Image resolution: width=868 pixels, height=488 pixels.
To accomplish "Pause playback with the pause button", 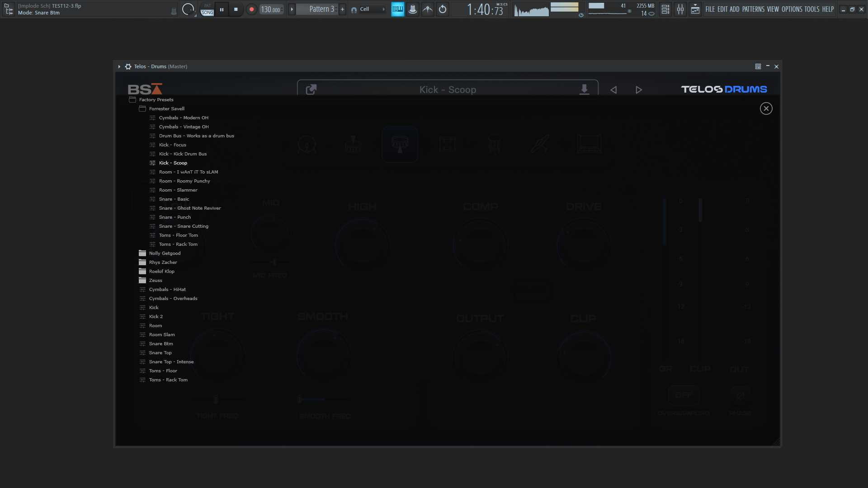I will 222,9.
